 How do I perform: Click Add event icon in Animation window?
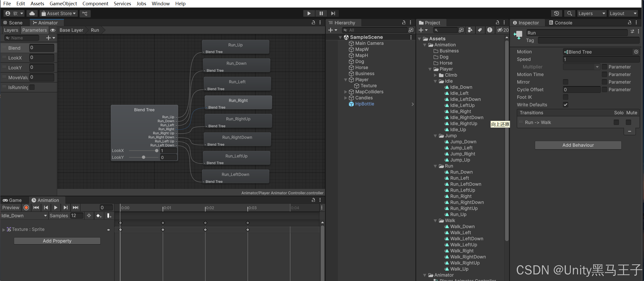109,216
